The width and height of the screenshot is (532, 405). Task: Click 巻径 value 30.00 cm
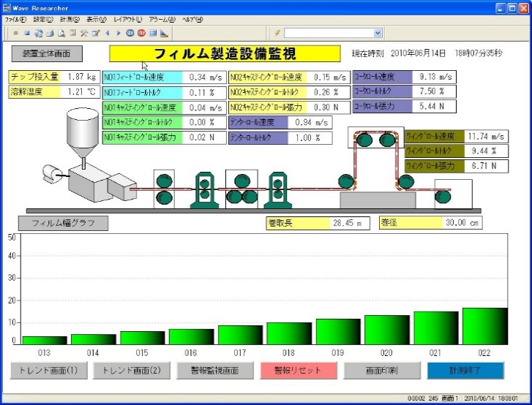coord(462,223)
